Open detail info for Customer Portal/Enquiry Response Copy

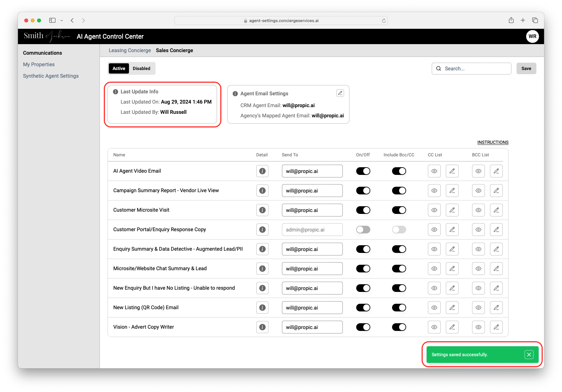(x=262, y=230)
